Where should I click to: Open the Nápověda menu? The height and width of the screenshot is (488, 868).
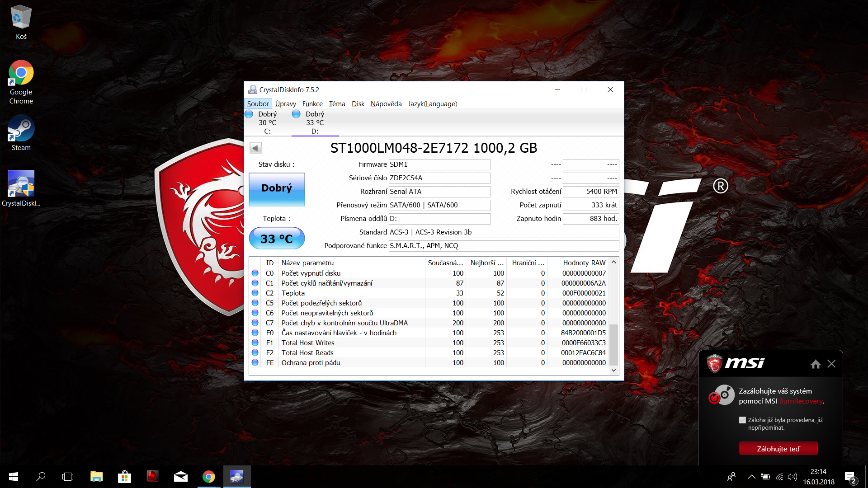click(x=386, y=104)
